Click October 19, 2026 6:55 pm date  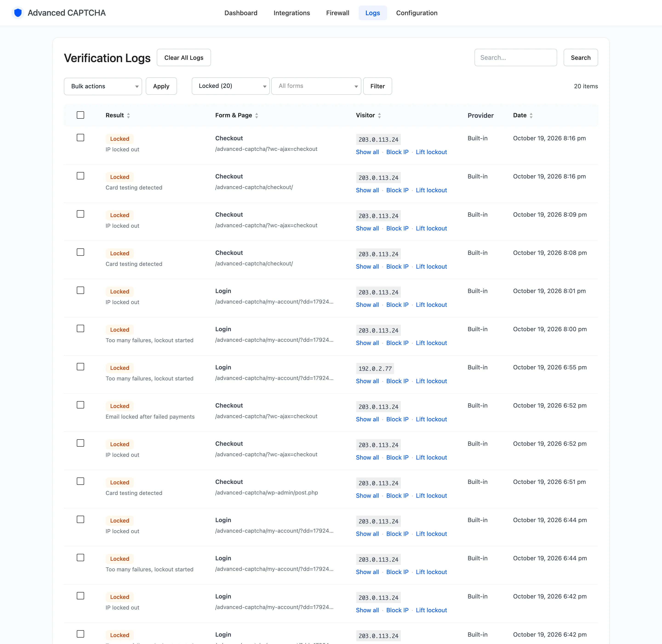click(x=550, y=367)
